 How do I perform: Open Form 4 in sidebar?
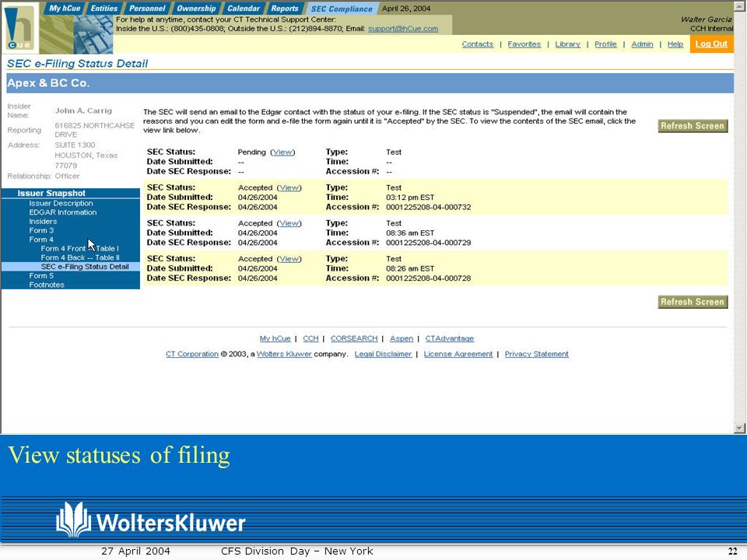[x=41, y=240]
